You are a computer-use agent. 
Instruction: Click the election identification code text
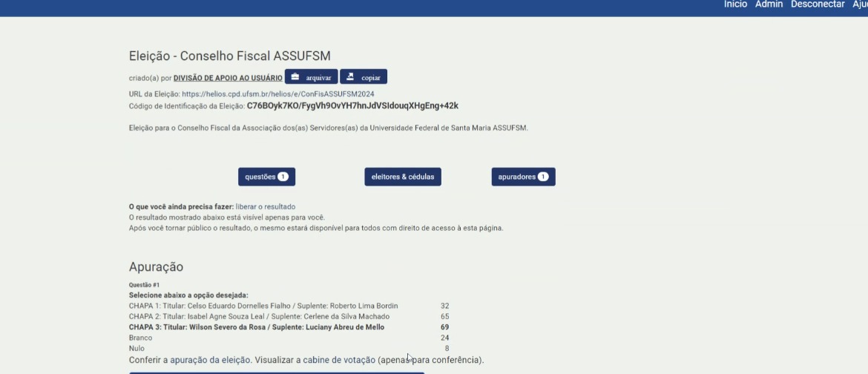pyautogui.click(x=352, y=106)
